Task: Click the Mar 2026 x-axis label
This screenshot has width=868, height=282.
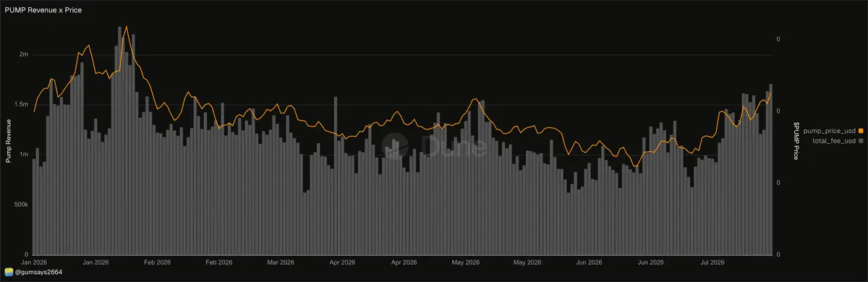Action: click(x=281, y=262)
